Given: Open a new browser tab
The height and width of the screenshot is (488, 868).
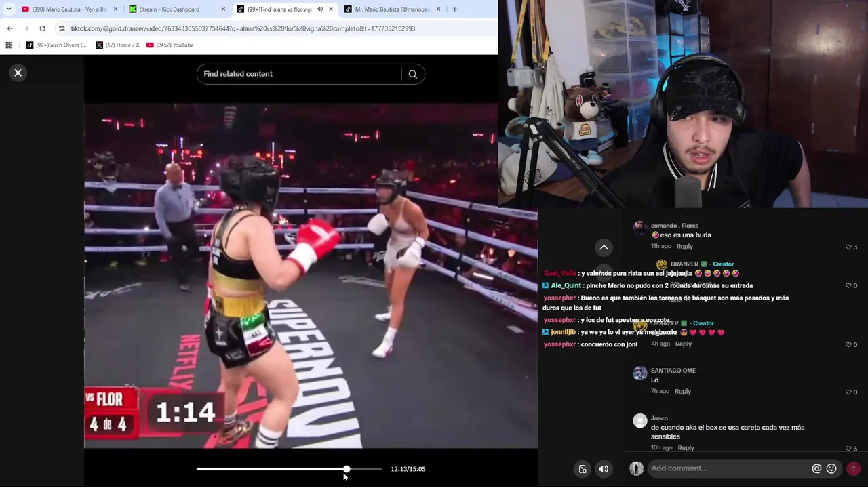Looking at the screenshot, I should [x=454, y=9].
